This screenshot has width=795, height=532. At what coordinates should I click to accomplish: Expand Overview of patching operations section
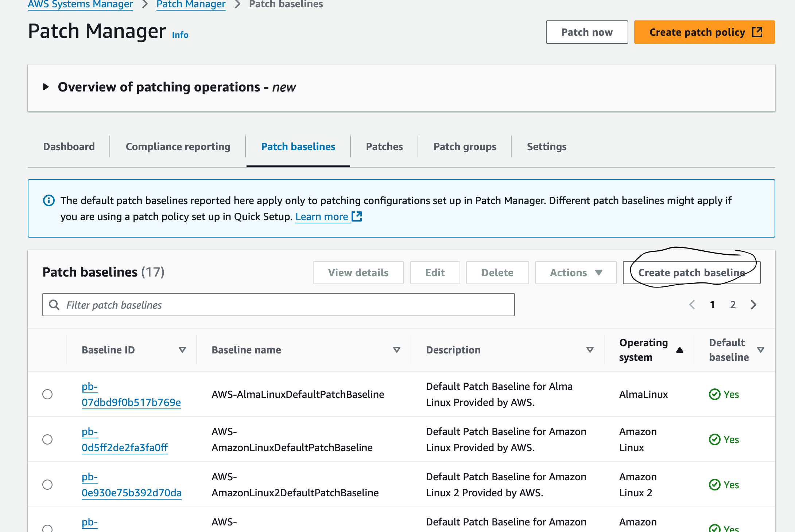tap(46, 87)
